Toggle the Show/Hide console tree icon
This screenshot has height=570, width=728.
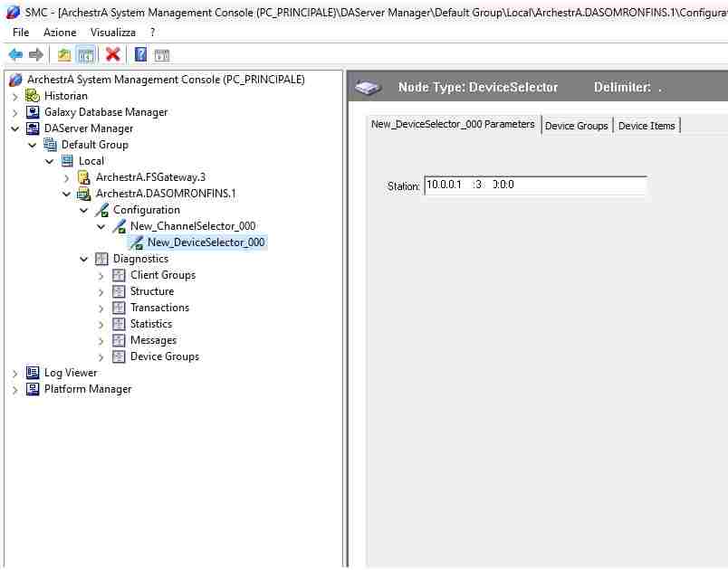click(86, 54)
